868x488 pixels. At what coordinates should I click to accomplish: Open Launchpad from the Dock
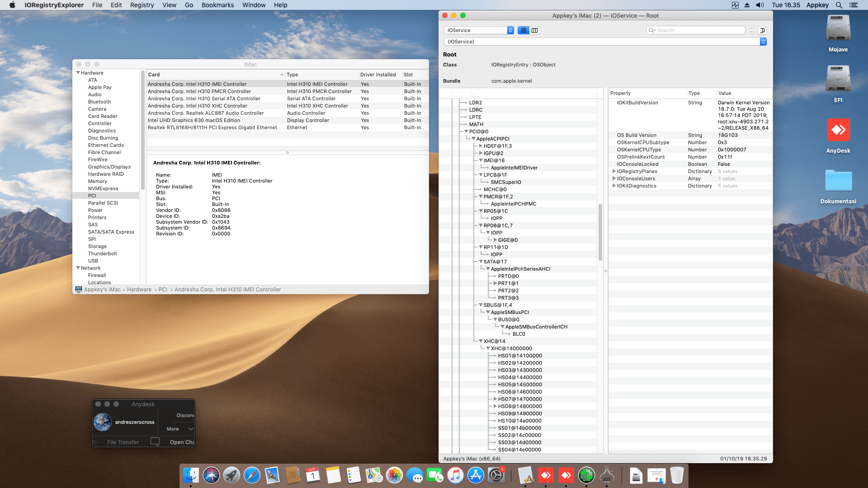(x=231, y=475)
